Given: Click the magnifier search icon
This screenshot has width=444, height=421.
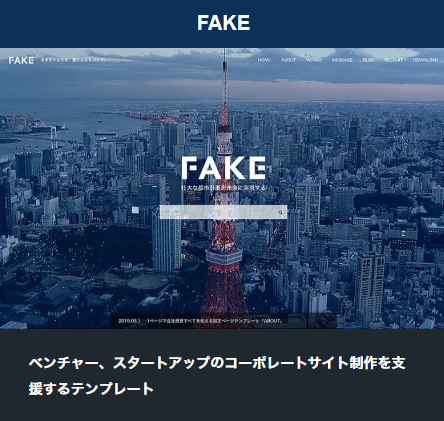Looking at the screenshot, I should point(281,212).
